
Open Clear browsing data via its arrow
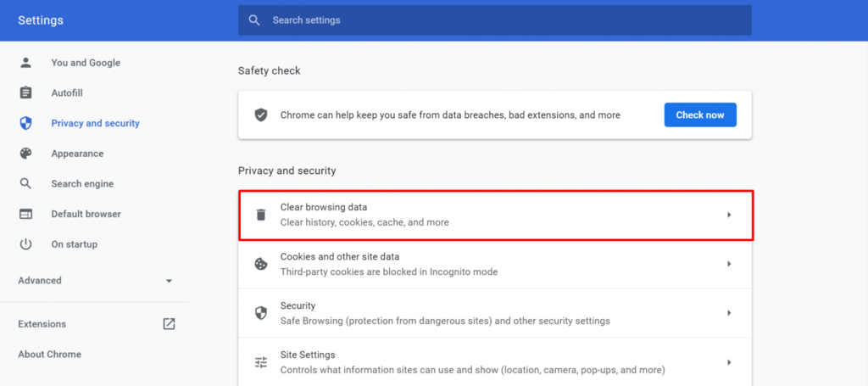click(x=729, y=215)
